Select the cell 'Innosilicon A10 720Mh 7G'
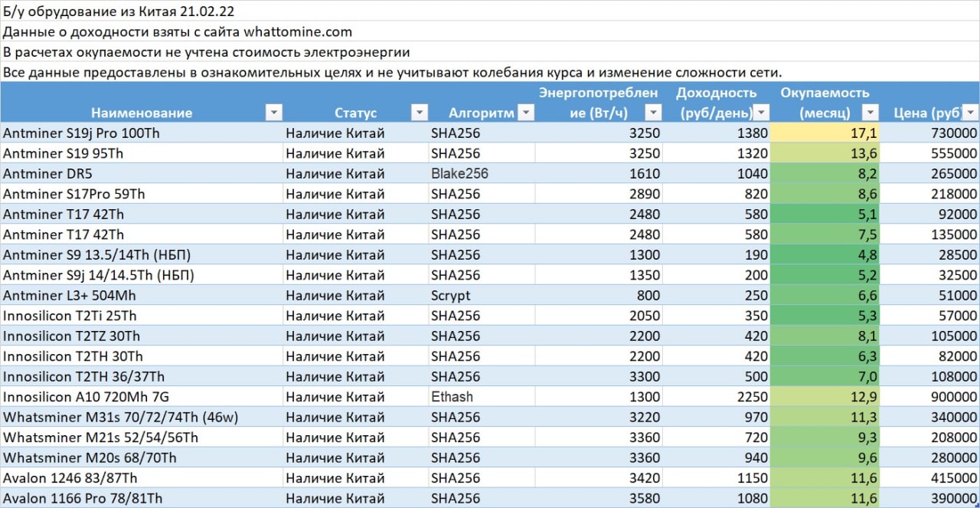Viewport: 980px width, 508px height. [x=142, y=397]
